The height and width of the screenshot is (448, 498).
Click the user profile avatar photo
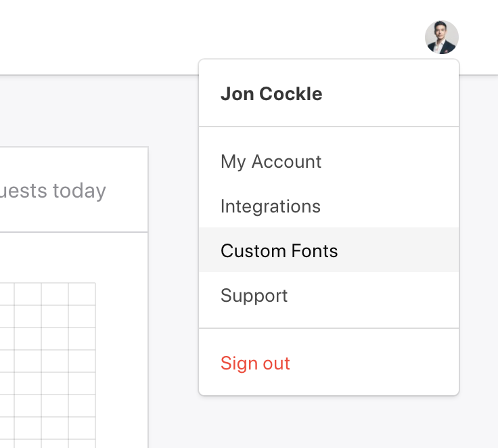441,37
